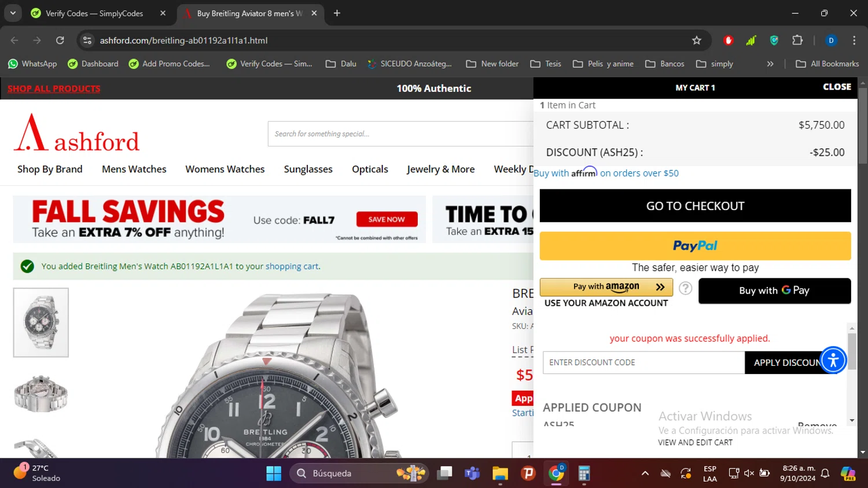Open a new browser tab
Screen dimensions: 868x488
tap(337, 13)
